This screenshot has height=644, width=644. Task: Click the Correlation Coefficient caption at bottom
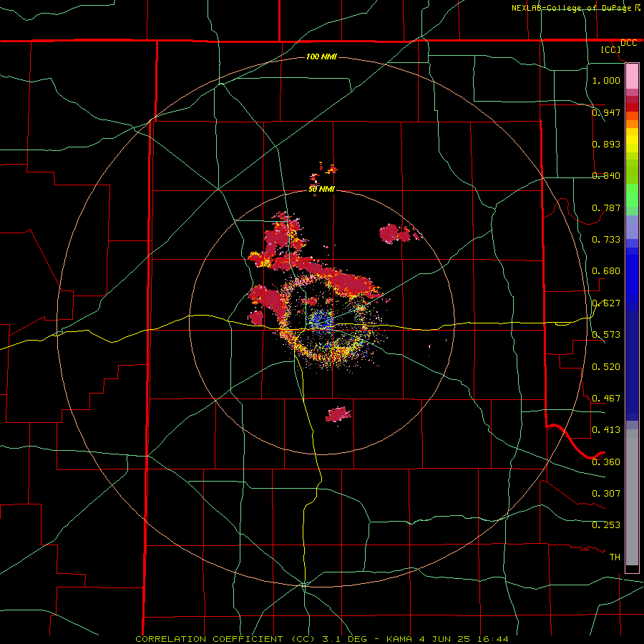(x=322, y=639)
